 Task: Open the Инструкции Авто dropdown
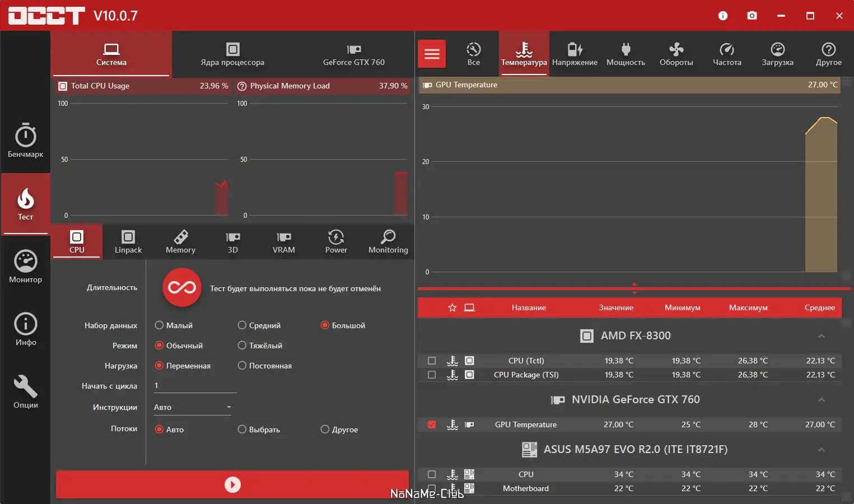tap(193, 407)
